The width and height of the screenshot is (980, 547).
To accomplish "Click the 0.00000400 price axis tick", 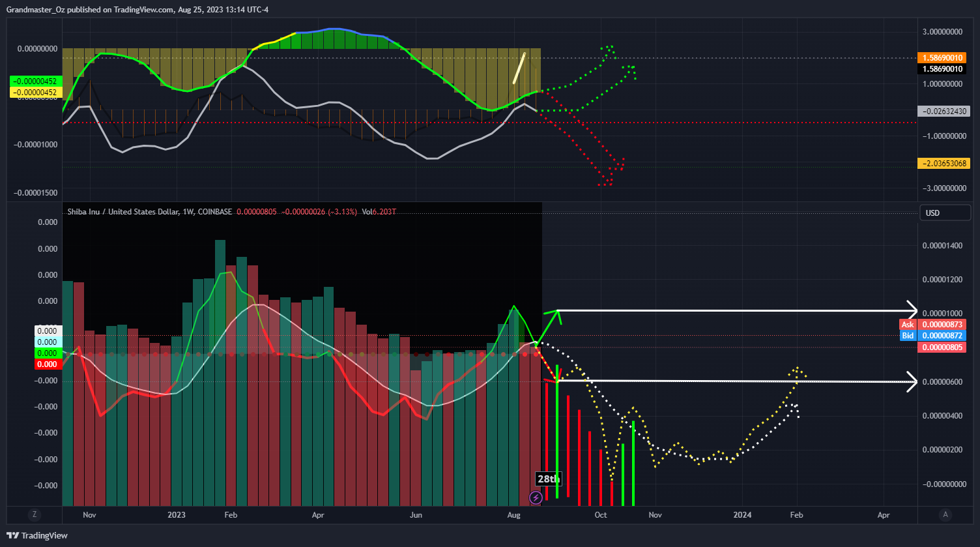I will 944,416.
